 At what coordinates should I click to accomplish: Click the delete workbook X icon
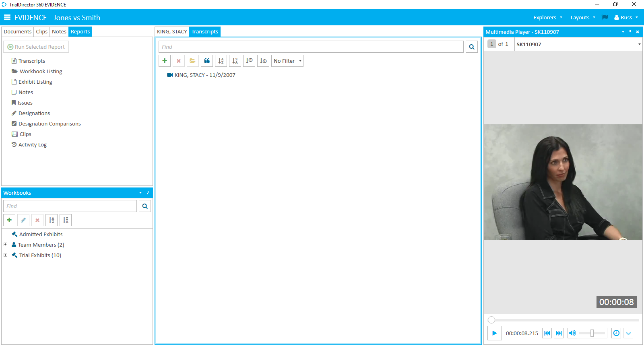[x=37, y=220]
